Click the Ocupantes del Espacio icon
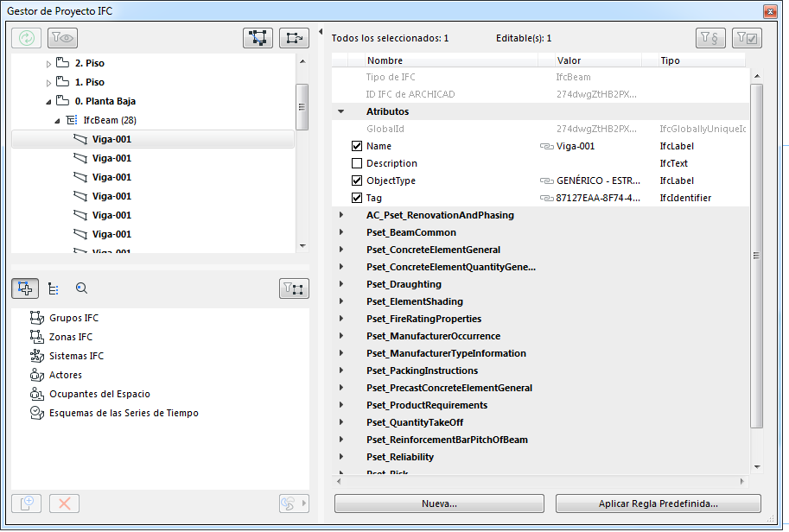 37,394
